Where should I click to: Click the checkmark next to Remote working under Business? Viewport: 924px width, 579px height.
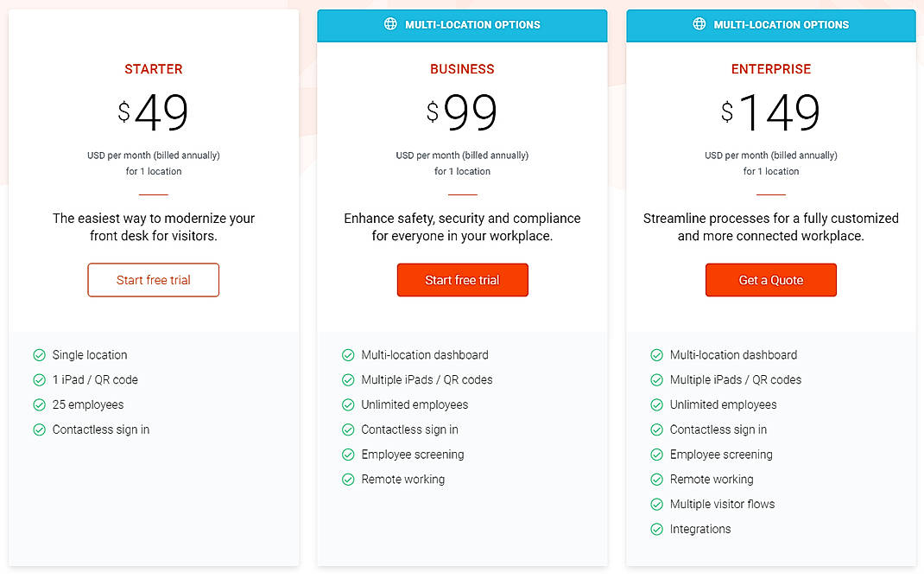click(348, 479)
